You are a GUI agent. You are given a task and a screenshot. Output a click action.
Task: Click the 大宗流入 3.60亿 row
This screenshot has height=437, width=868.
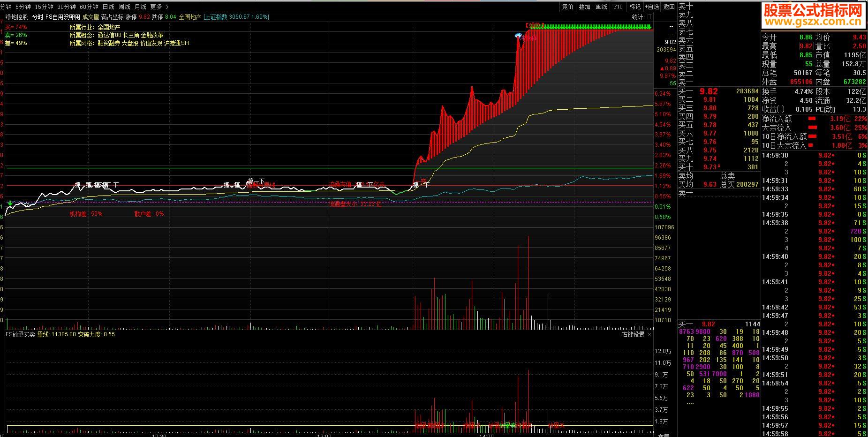point(814,128)
